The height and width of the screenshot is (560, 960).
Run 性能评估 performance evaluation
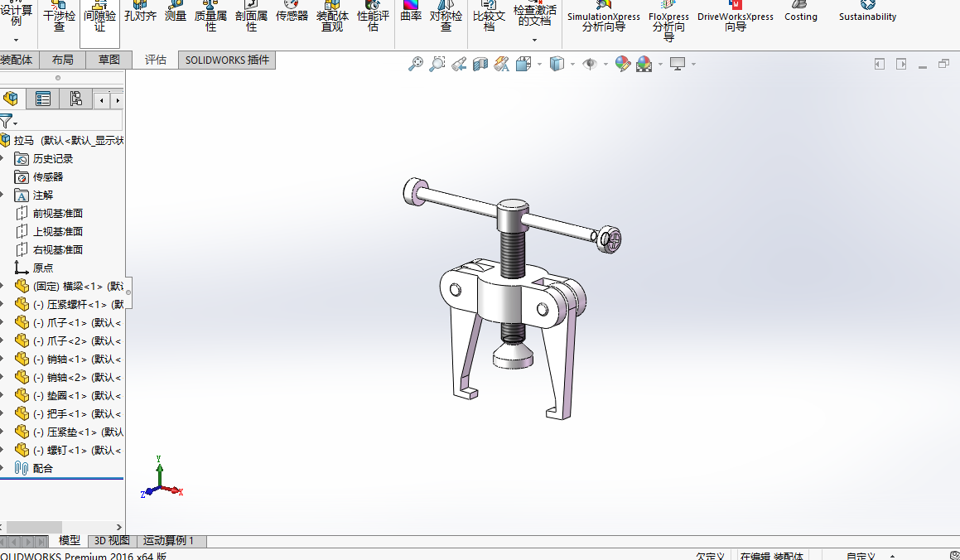coord(373,17)
